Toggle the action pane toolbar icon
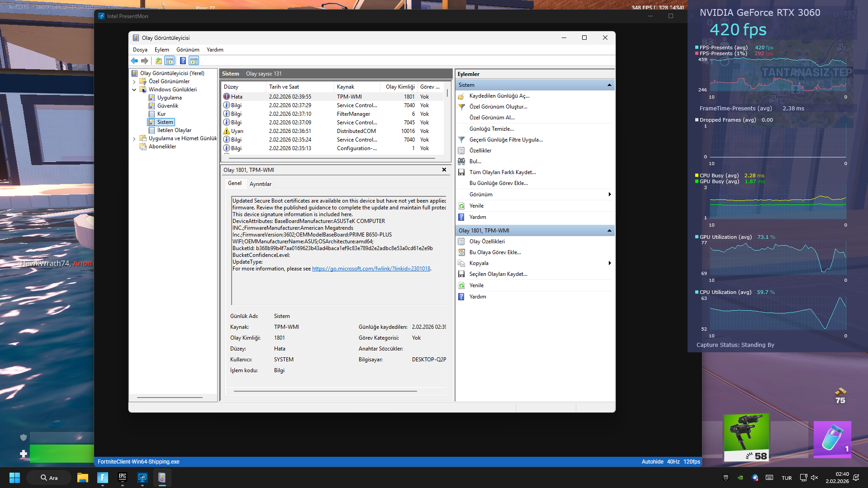The image size is (868, 488). (x=194, y=61)
